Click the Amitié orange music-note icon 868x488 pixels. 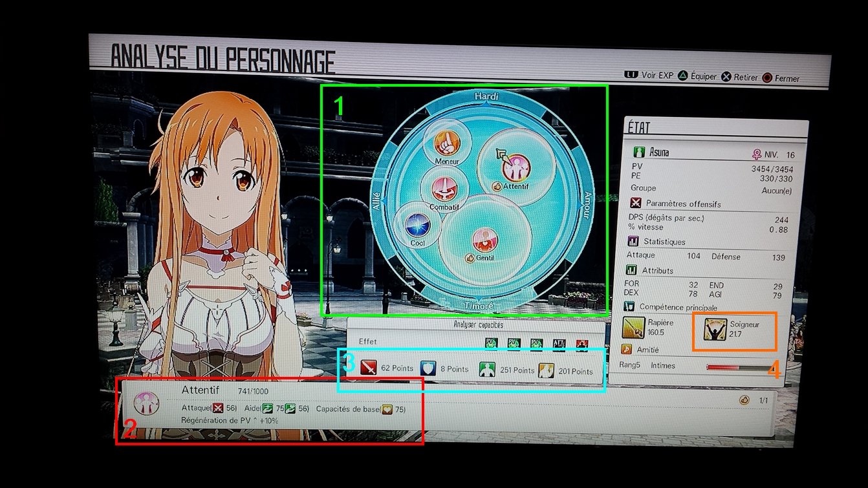pos(627,348)
